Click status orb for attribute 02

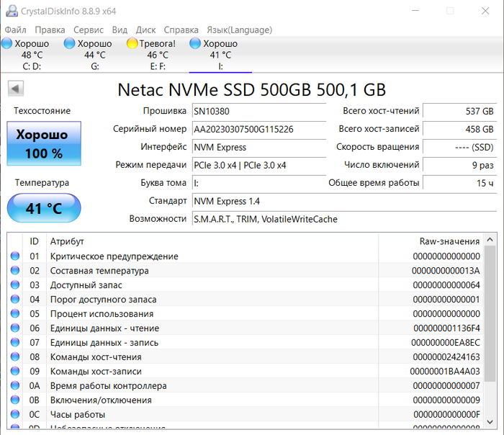pos(15,270)
